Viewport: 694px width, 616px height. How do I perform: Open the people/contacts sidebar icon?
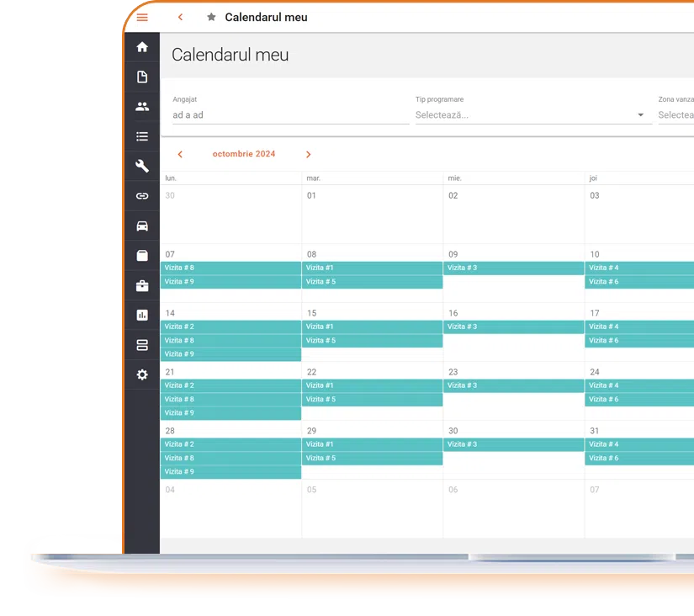[142, 107]
